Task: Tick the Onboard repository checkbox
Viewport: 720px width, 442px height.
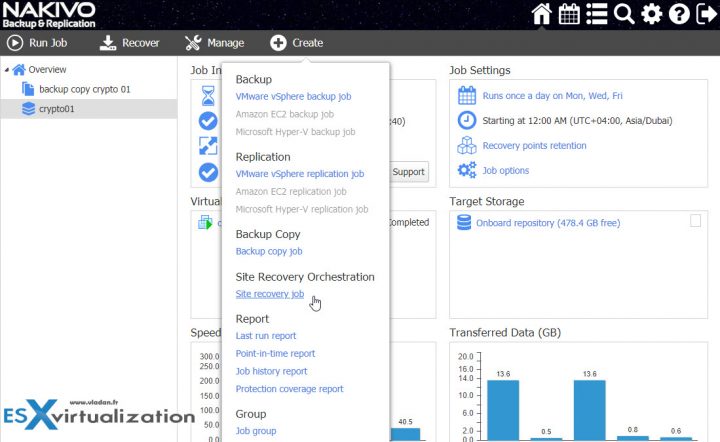Action: (695, 221)
